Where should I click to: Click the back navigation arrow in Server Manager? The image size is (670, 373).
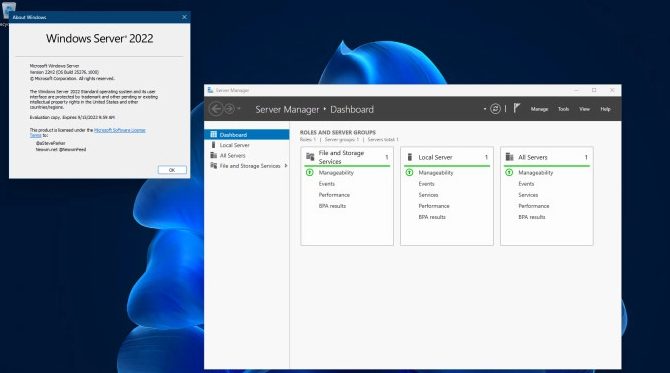pos(216,109)
